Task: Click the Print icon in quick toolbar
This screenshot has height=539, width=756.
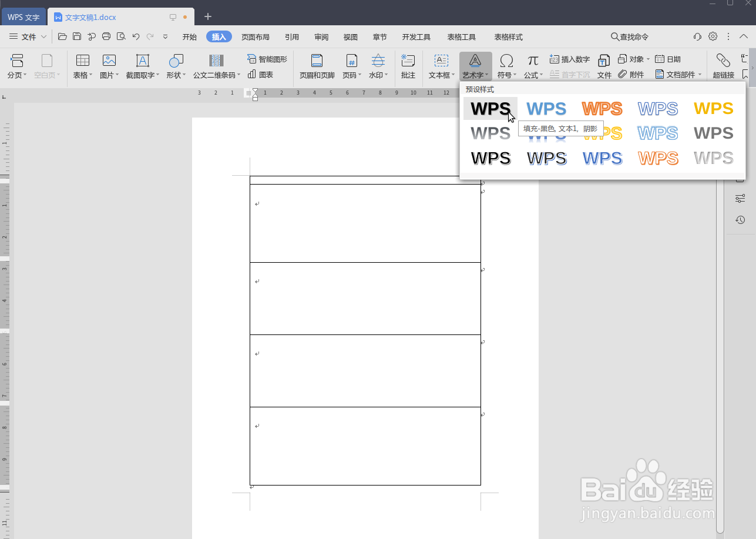Action: [x=106, y=36]
